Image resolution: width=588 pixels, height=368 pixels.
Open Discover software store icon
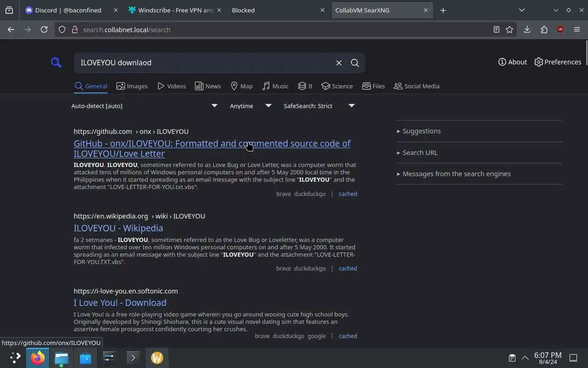click(85, 358)
